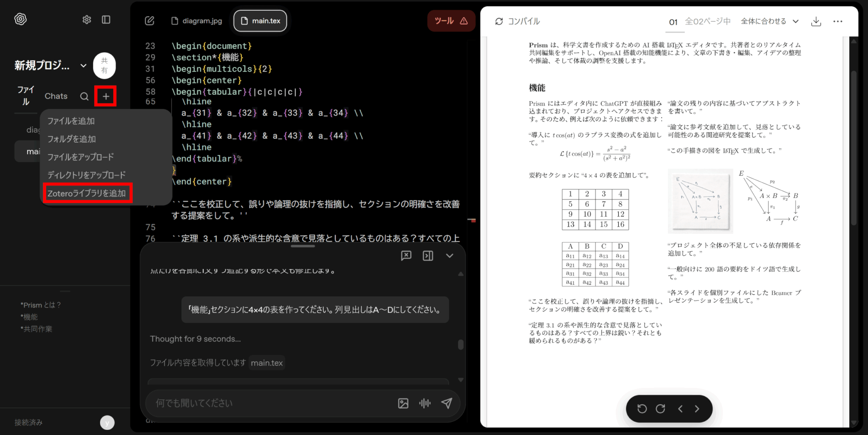Open settings via the gear icon
868x435 pixels.
(86, 20)
